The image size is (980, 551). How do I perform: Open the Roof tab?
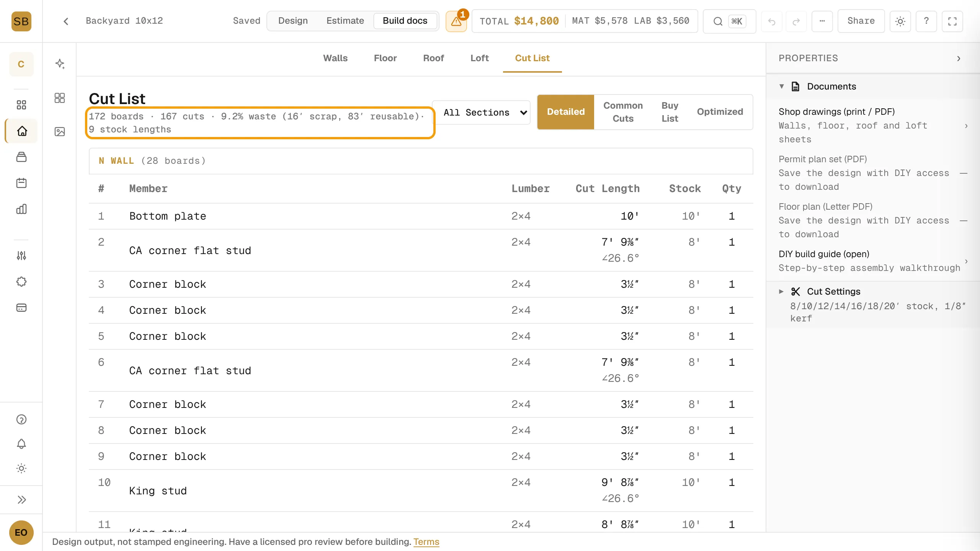coord(433,58)
